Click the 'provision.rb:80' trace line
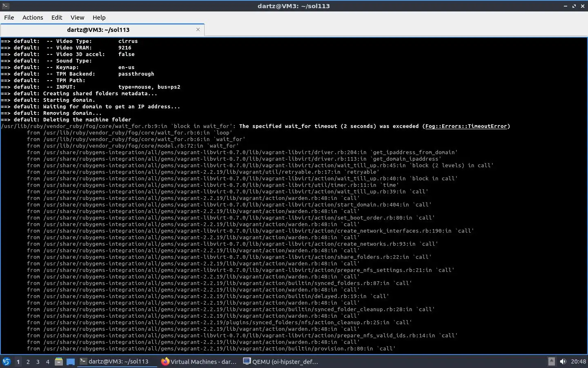 point(211,349)
